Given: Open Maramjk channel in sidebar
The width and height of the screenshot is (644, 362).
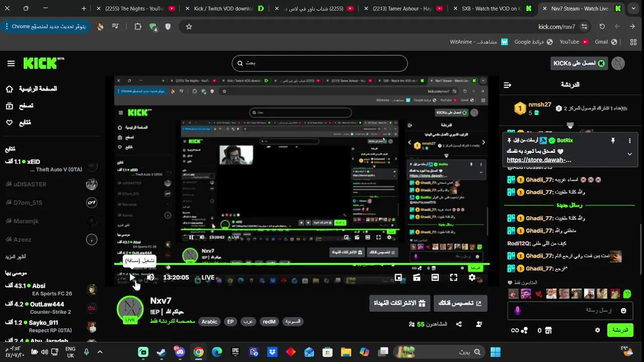Looking at the screenshot, I should pos(51,221).
